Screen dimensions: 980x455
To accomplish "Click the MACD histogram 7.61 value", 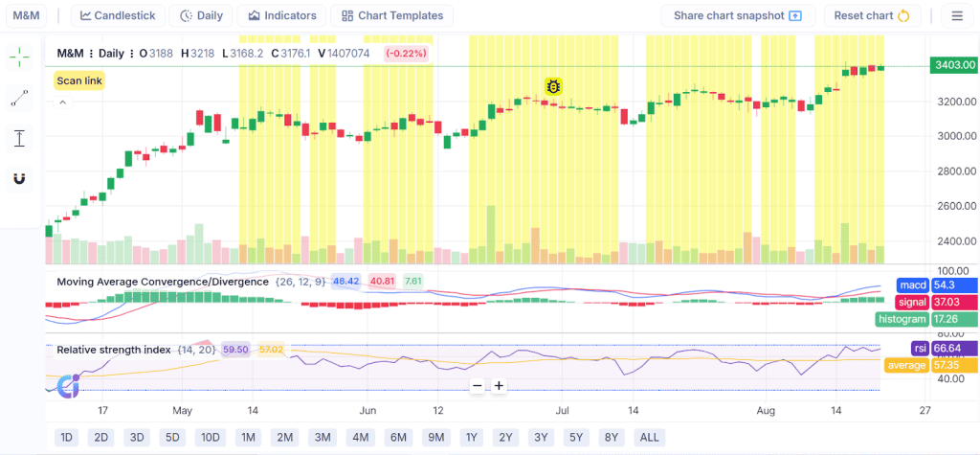I will tap(412, 282).
